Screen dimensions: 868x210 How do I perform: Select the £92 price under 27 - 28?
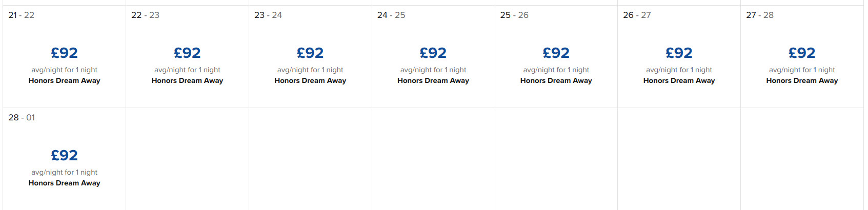click(x=802, y=53)
